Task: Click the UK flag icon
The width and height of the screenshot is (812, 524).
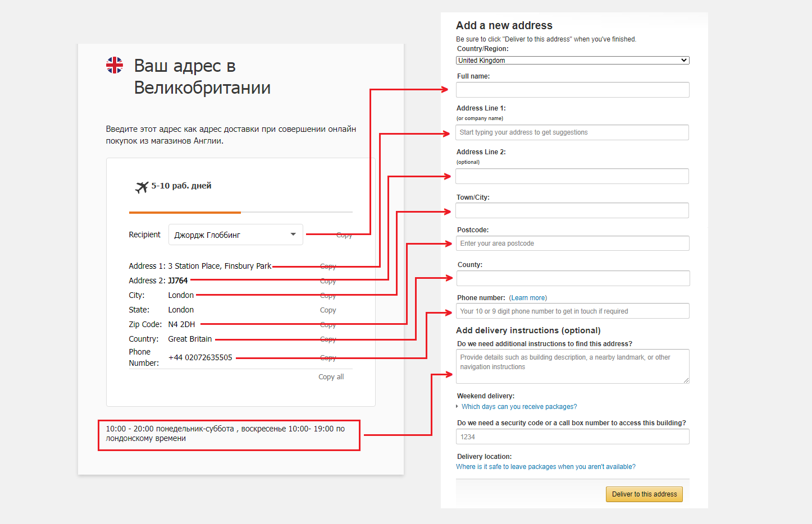Action: tap(115, 65)
